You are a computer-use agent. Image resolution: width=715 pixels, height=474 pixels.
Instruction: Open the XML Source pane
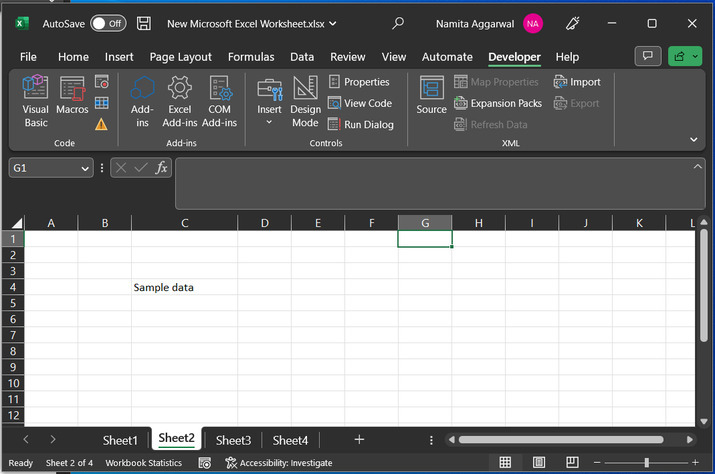[x=432, y=96]
